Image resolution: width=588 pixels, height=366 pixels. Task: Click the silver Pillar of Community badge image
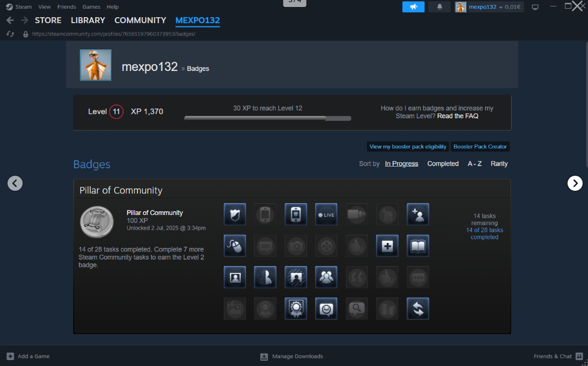97,222
